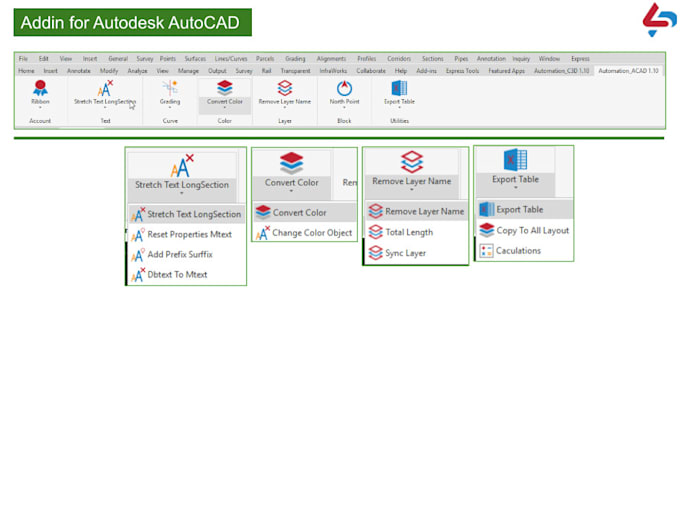Switch to the Collaborate ribbon tab
Viewport: 680px width, 509px height.
(x=371, y=71)
